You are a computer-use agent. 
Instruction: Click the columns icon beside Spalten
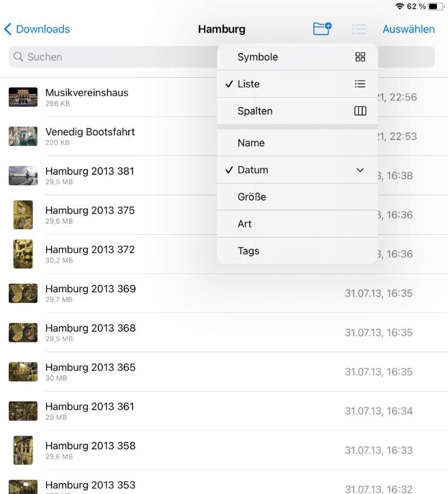360,111
